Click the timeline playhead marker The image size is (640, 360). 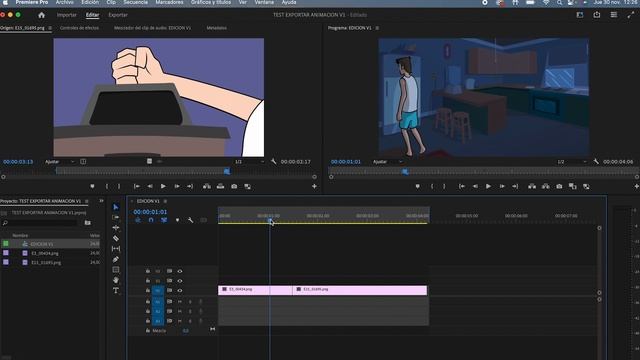[269, 221]
